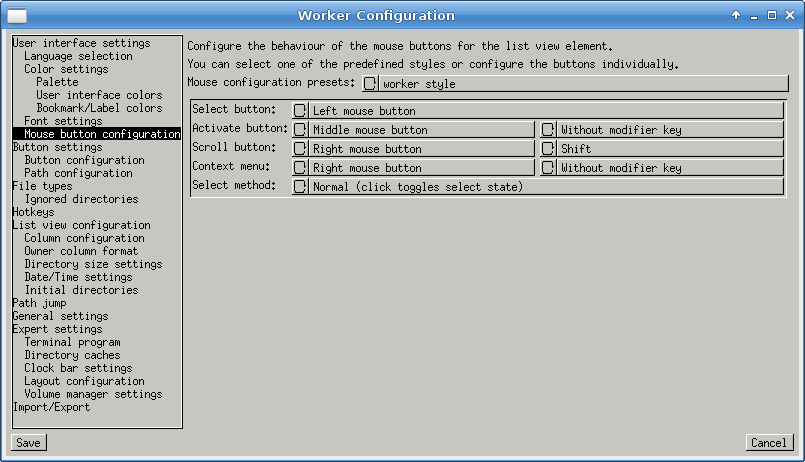Select Language selection in the settings tree
This screenshot has height=462, width=805.
[x=78, y=57]
